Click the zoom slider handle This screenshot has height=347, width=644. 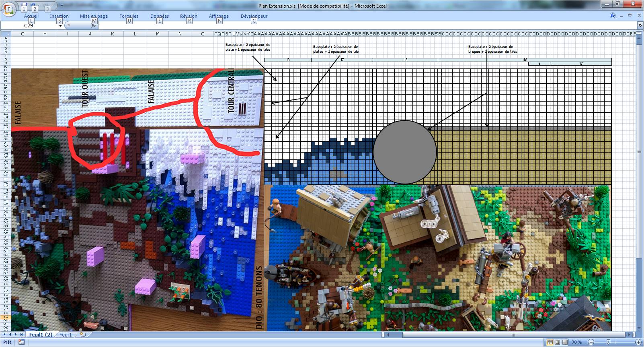[x=608, y=342]
